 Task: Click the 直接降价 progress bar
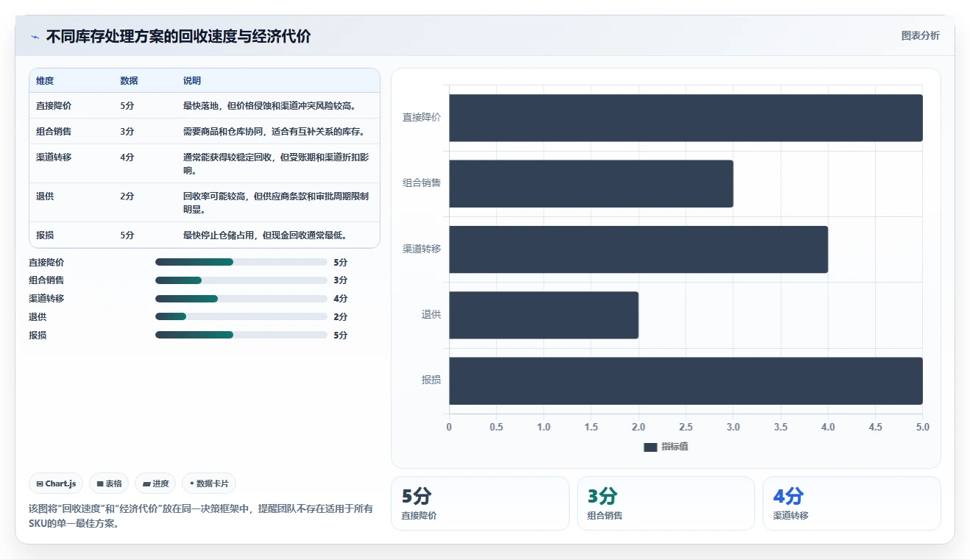[x=241, y=262]
